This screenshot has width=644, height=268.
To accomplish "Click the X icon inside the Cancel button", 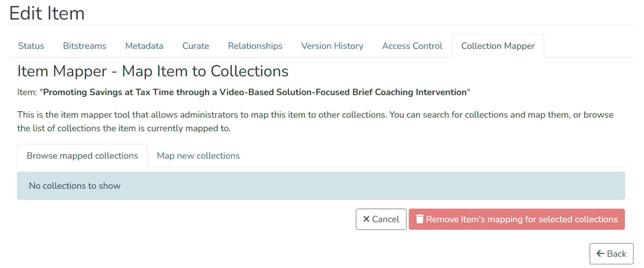I will click(367, 219).
